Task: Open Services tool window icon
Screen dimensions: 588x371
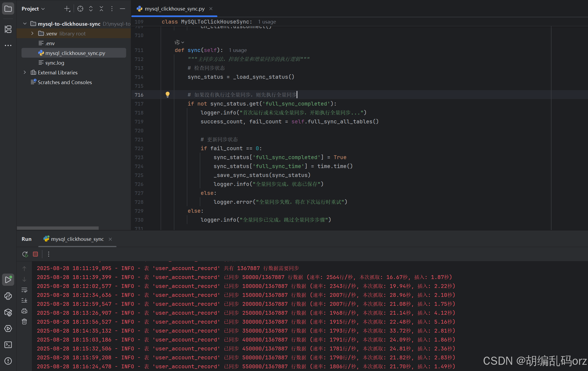Action: click(8, 329)
